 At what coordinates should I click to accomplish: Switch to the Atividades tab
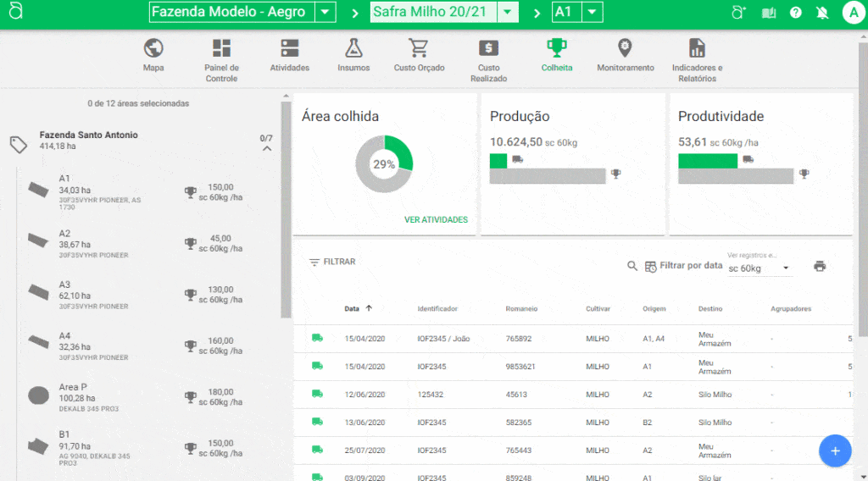click(x=289, y=56)
